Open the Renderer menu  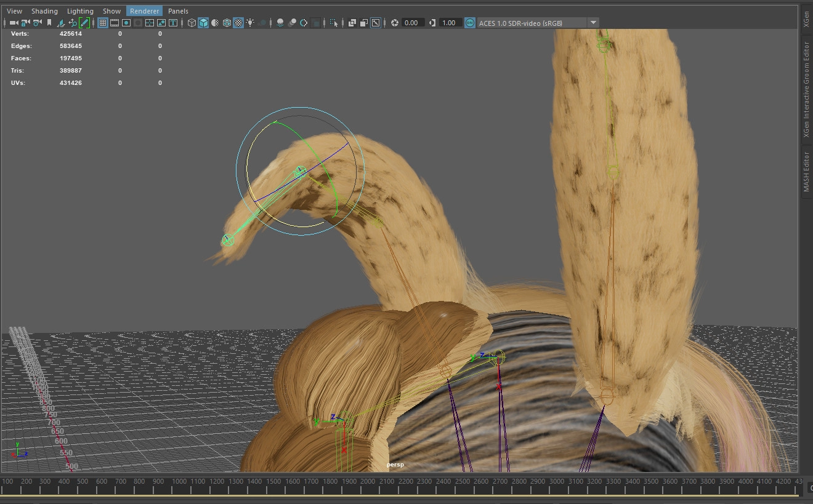144,11
